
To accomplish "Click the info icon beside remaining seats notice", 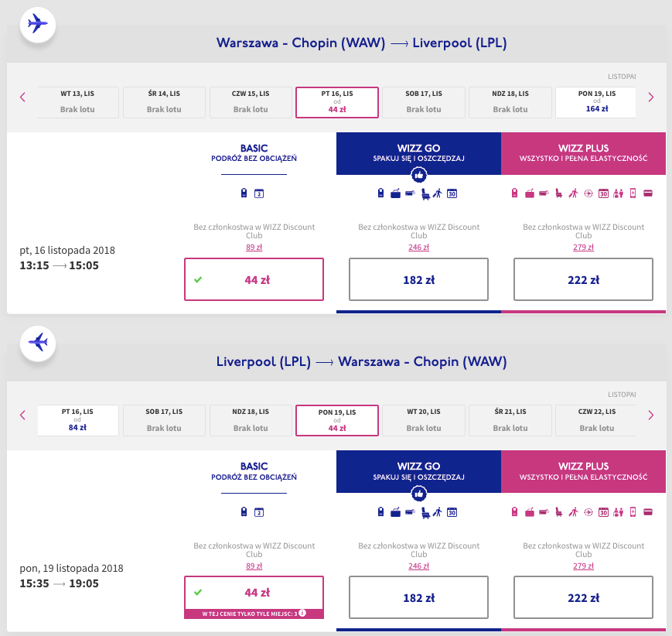I will click(302, 614).
